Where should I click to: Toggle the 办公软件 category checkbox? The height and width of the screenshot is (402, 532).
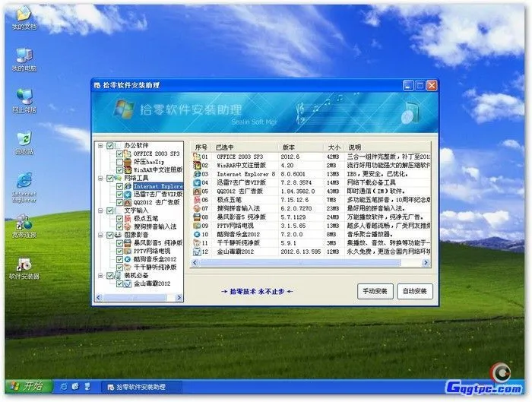point(110,146)
